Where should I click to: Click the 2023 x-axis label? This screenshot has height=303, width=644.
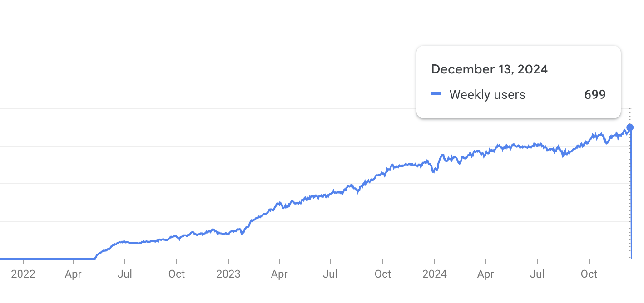228,274
